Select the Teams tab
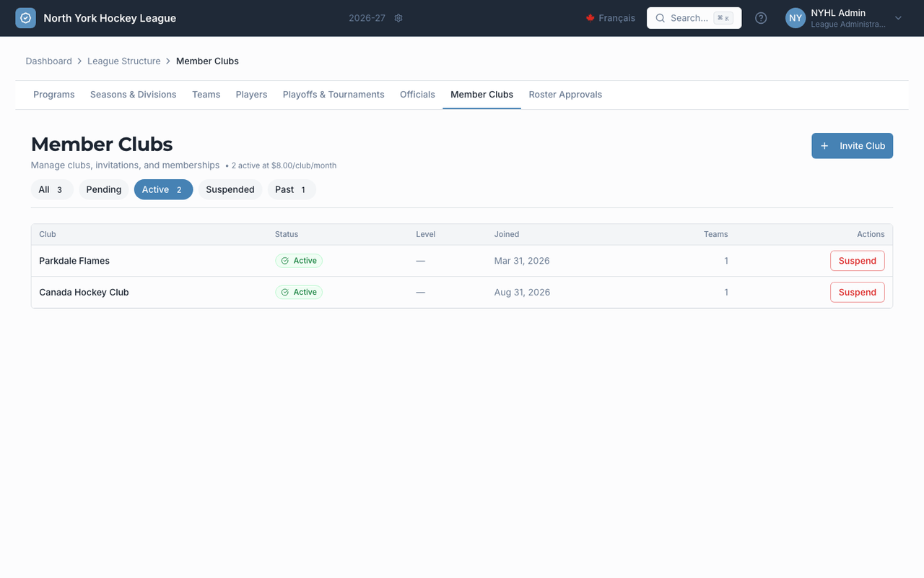 [x=206, y=95]
